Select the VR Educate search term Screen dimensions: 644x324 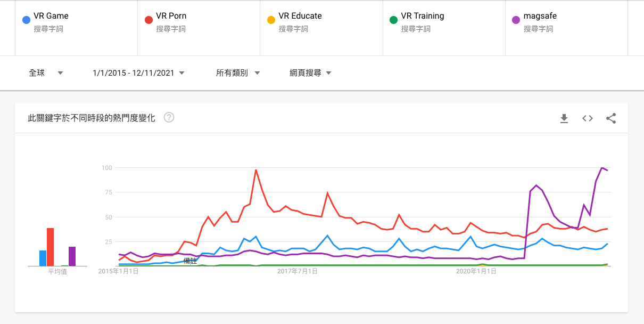coord(300,16)
